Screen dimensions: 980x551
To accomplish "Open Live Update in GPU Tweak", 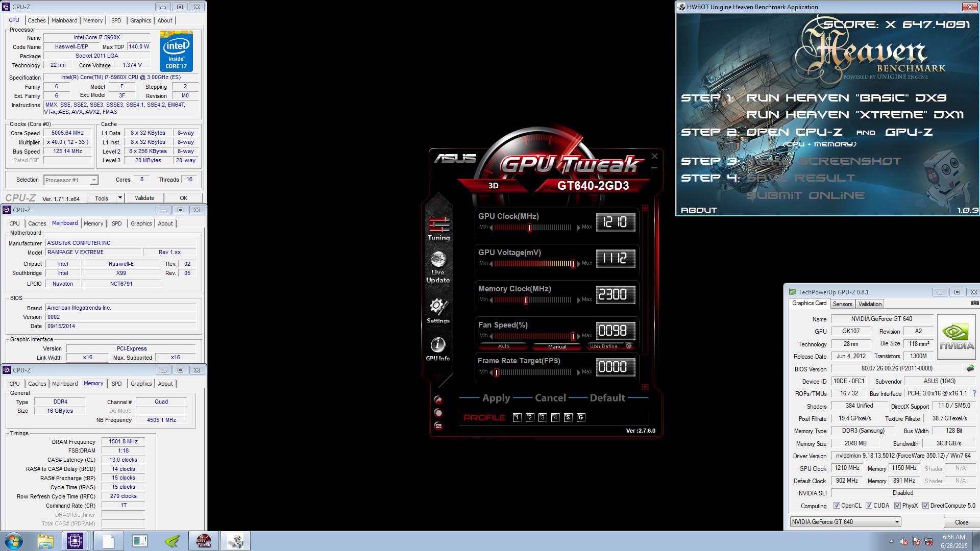I will [x=438, y=267].
